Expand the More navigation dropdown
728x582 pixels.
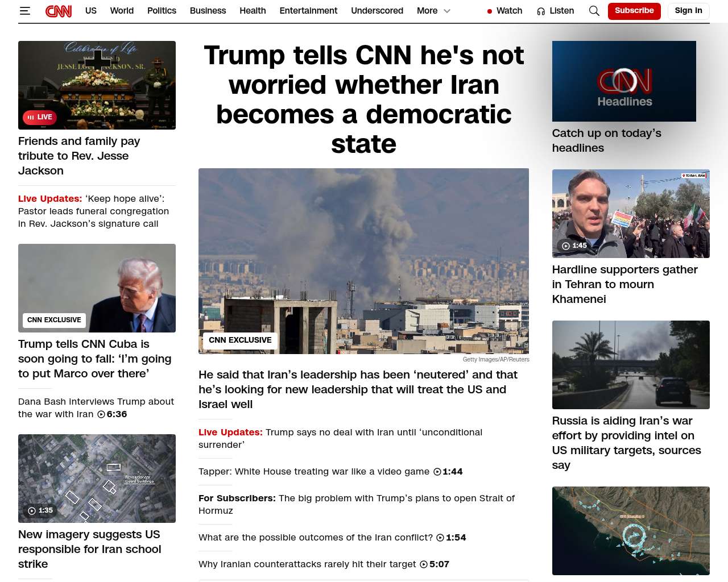433,11
